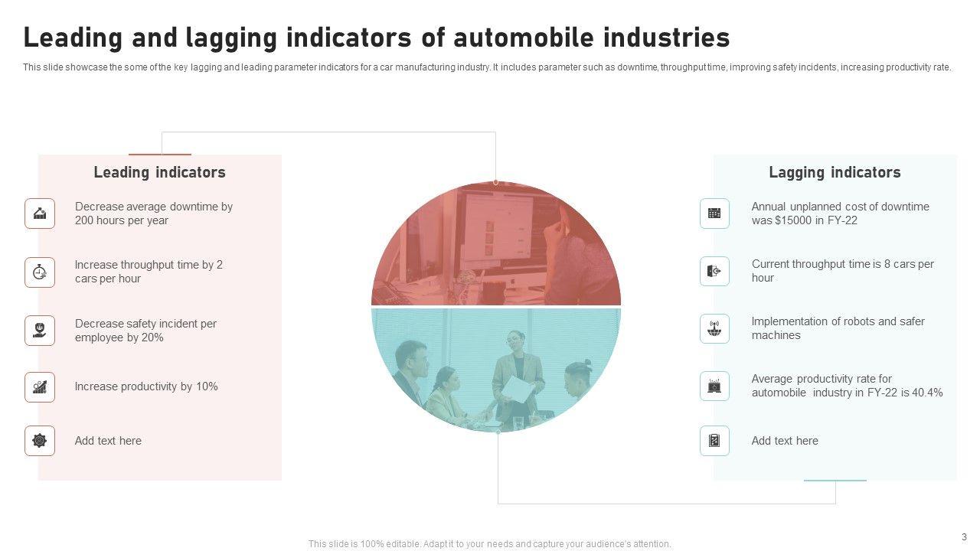The image size is (980, 551).
Task: Select the 'Lagging indicators' heading
Action: 835,172
